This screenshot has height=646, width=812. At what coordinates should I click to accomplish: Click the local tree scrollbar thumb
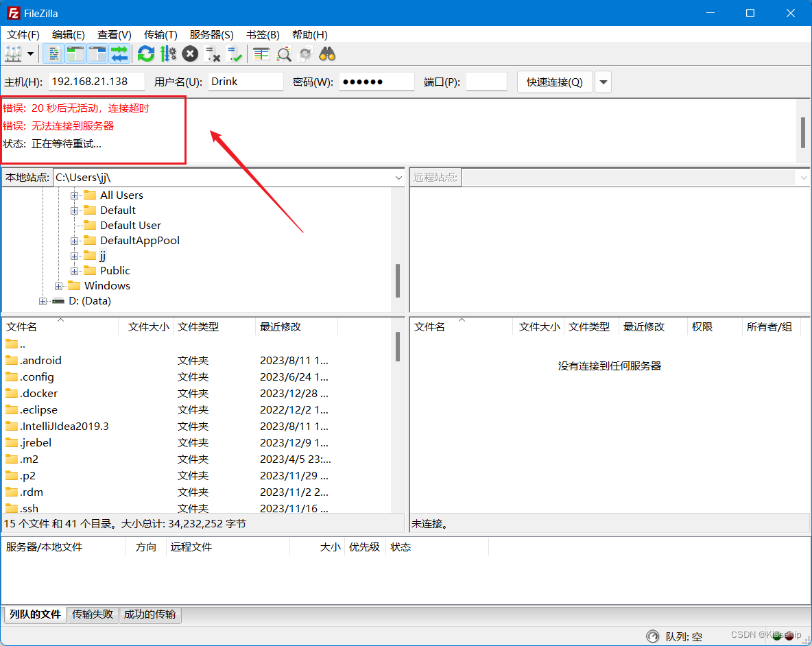pos(398,280)
